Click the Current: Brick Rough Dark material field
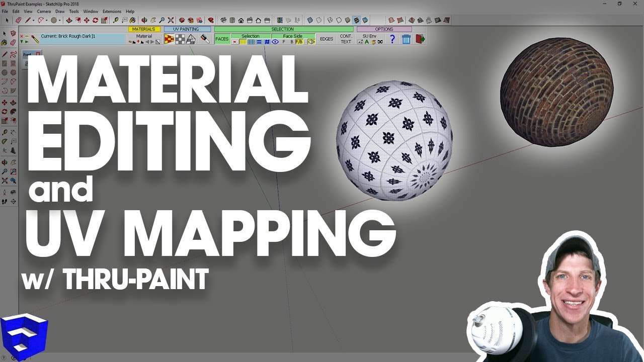The height and width of the screenshot is (362, 644). click(x=83, y=39)
